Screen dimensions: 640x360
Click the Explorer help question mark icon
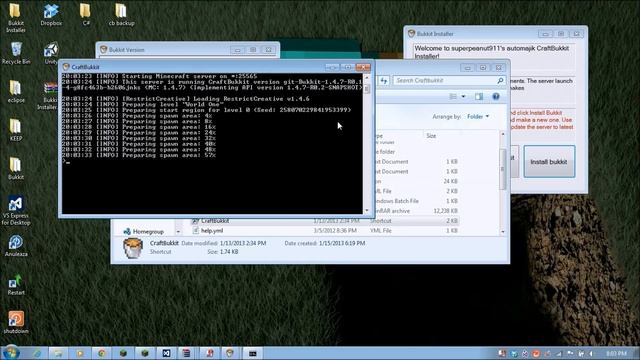point(496,96)
